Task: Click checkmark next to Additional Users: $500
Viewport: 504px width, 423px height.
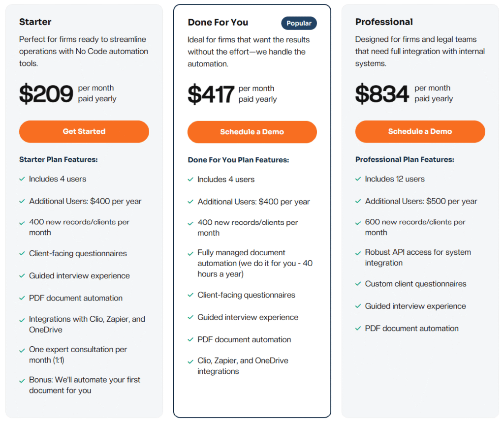Action: click(358, 201)
